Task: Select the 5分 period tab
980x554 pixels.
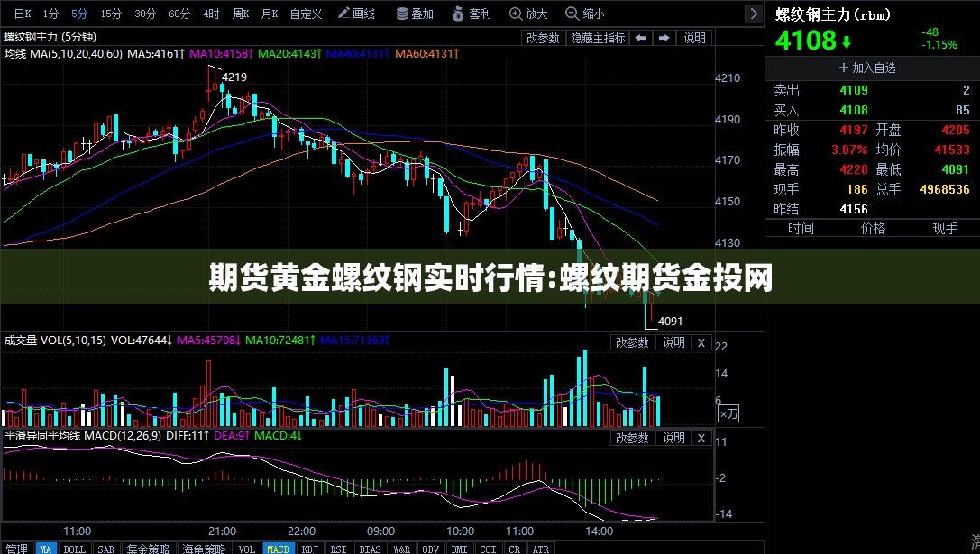Action: coord(79,14)
